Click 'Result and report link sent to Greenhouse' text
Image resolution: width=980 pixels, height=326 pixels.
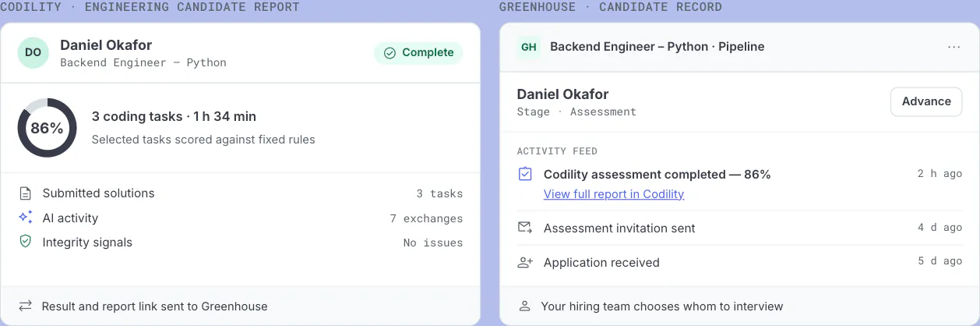point(154,307)
